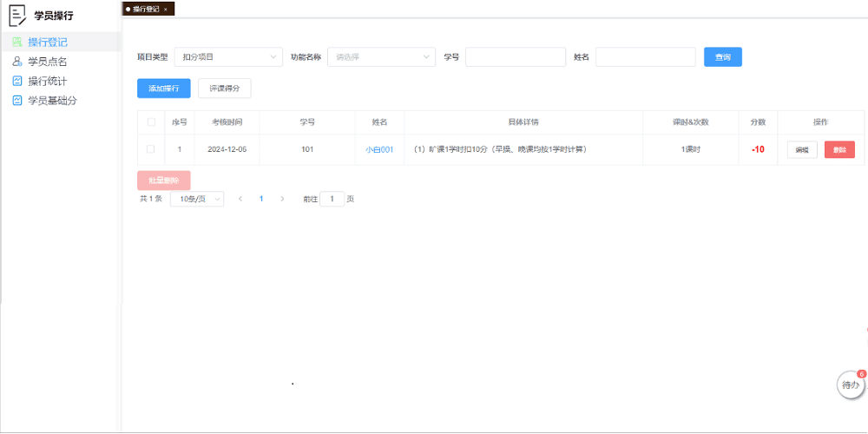Click red 删除 button in row 1
This screenshot has width=868, height=434.
pos(839,149)
